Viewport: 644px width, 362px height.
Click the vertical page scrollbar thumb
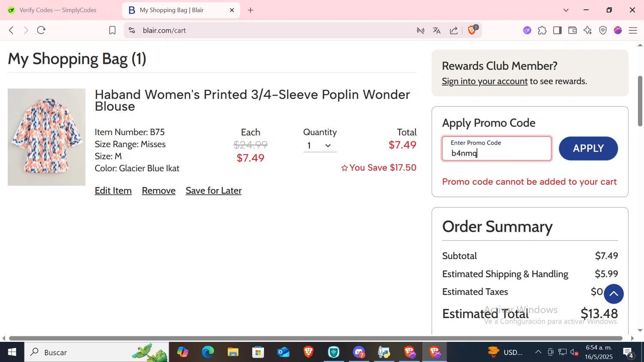tap(640, 101)
